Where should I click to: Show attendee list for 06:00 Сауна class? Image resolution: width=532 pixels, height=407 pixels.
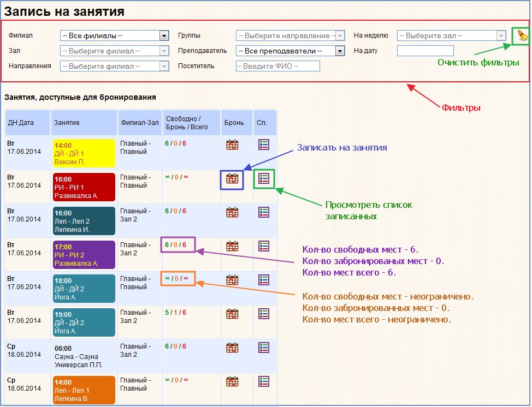(264, 348)
